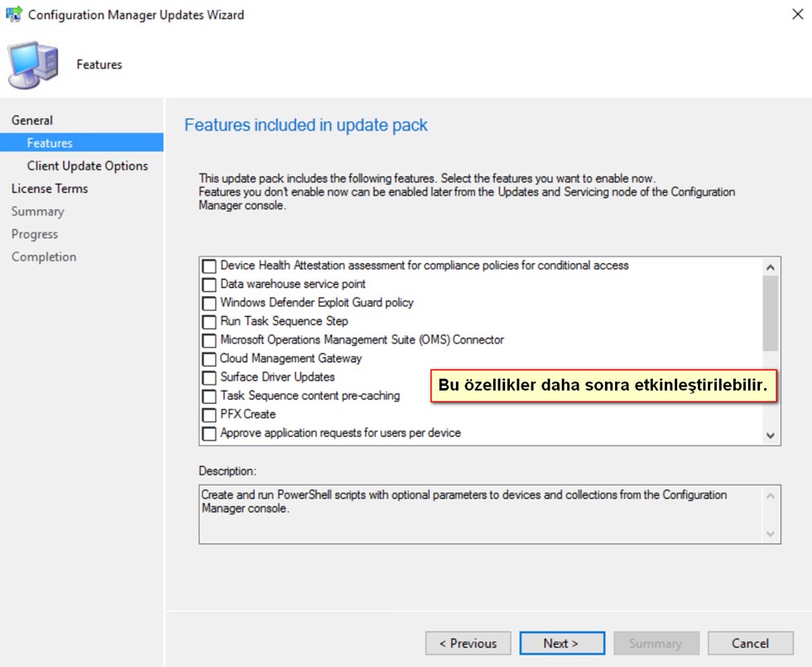This screenshot has height=667, width=812.
Task: Cancel the updates wizard
Action: (x=751, y=643)
